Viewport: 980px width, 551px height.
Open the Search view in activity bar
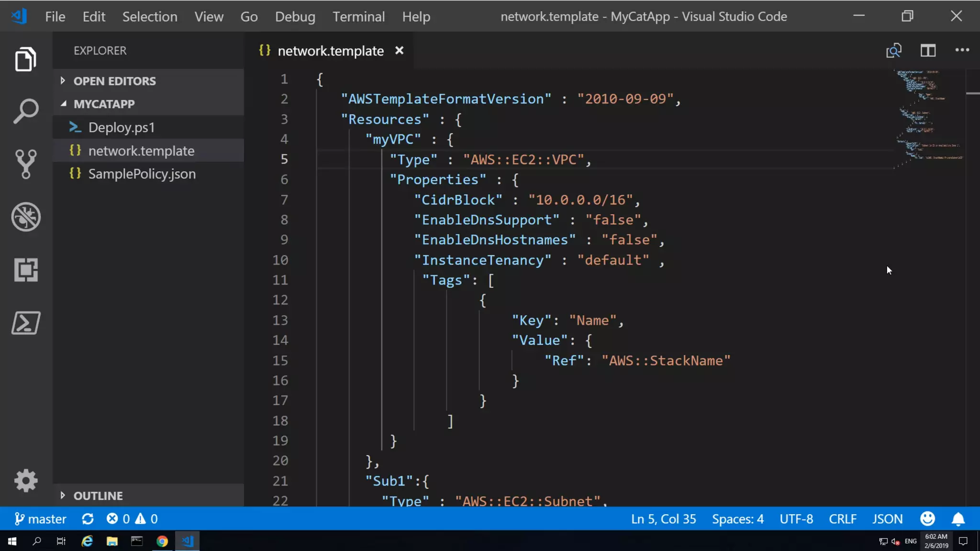tap(26, 111)
